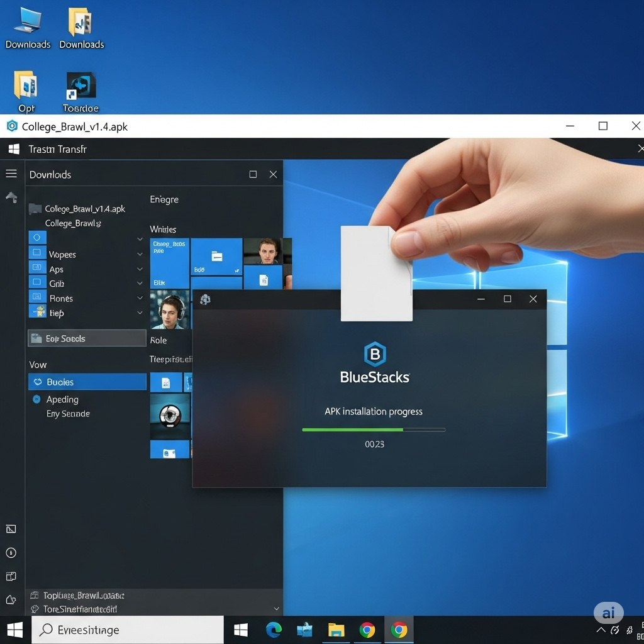The height and width of the screenshot is (644, 644).
Task: Click the Eniegre heading
Action: [x=164, y=199]
